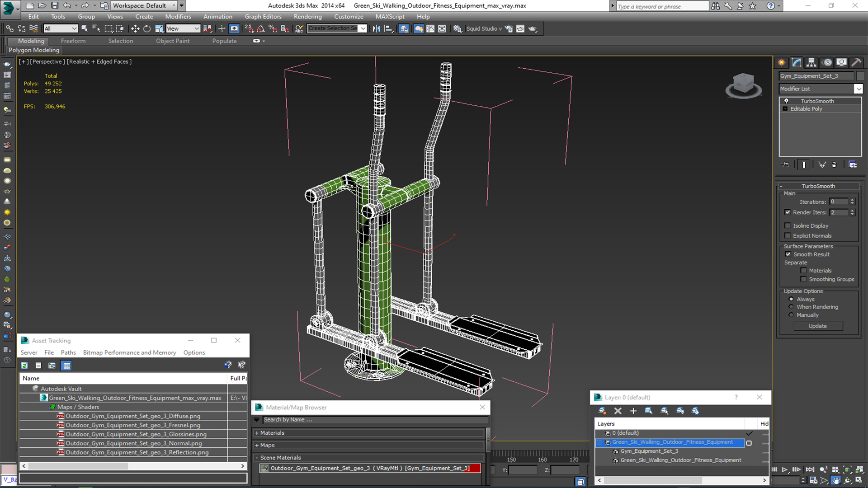Viewport: 868px width, 488px height.
Task: Click the Polygon Modeling panel label
Action: pyautogui.click(x=34, y=50)
